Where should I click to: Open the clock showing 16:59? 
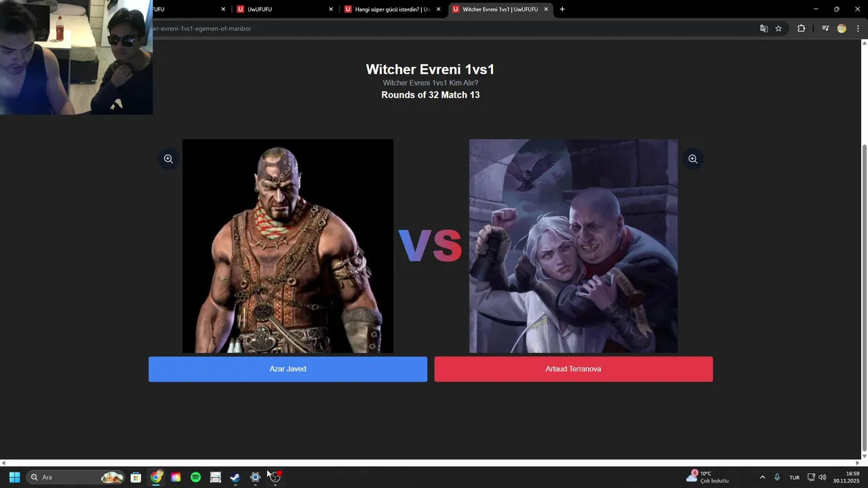pos(846,477)
